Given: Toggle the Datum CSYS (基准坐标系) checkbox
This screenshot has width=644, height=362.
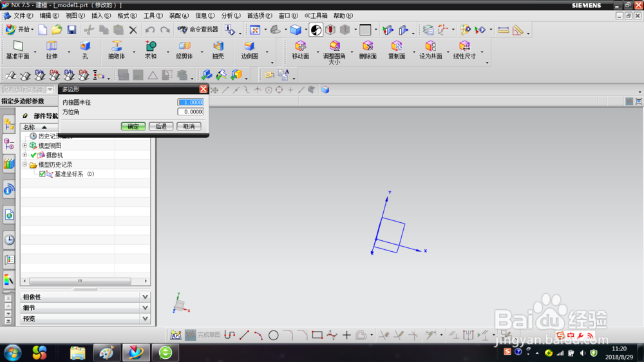Looking at the screenshot, I should tap(43, 174).
